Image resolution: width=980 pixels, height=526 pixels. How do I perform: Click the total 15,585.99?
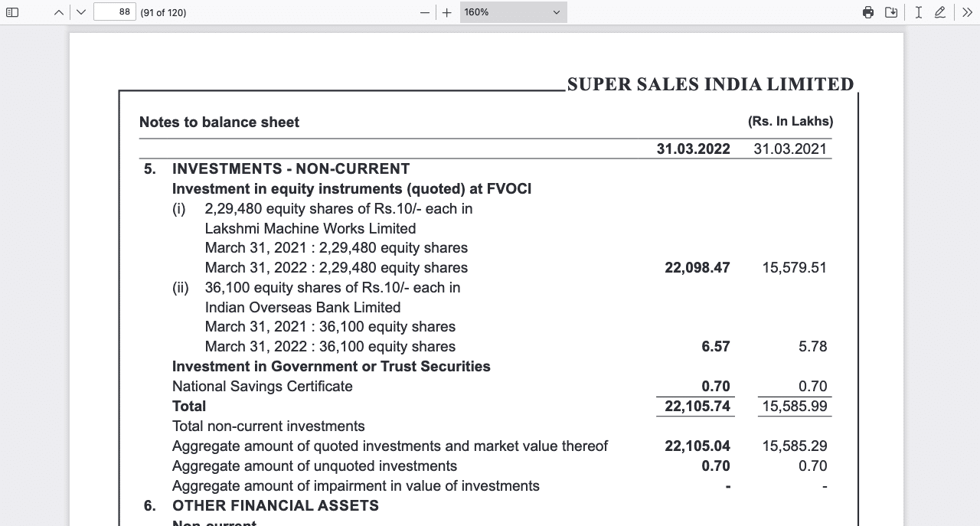pyautogui.click(x=795, y=407)
